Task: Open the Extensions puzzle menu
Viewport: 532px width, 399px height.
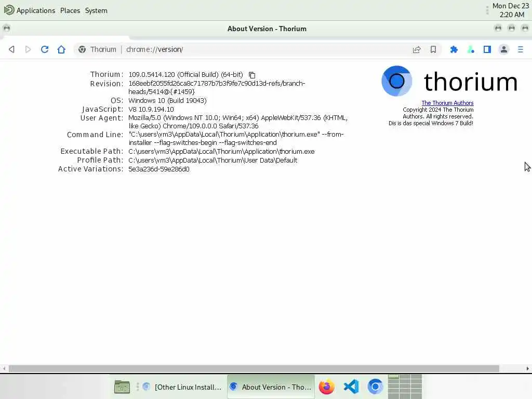Action: pyautogui.click(x=454, y=49)
